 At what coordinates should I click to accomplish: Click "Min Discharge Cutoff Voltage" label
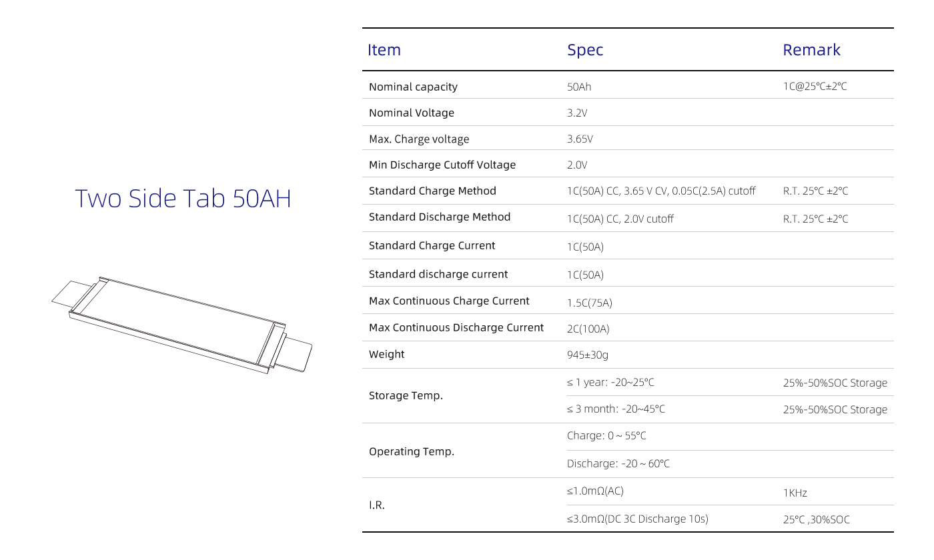pyautogui.click(x=442, y=165)
